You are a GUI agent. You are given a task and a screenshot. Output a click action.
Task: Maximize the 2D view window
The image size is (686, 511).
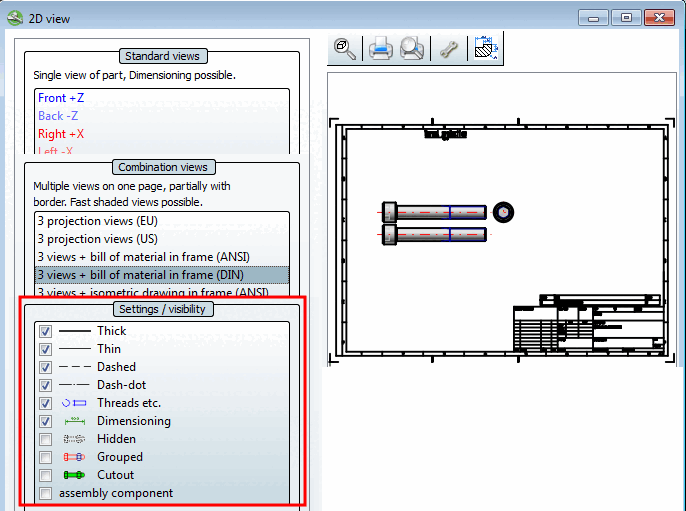point(626,18)
